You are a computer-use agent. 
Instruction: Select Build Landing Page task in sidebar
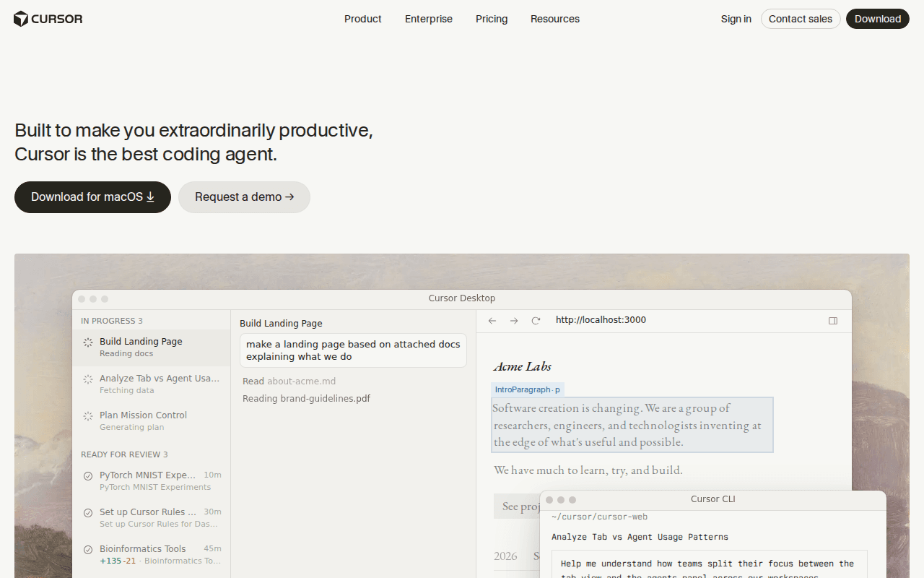click(152, 348)
